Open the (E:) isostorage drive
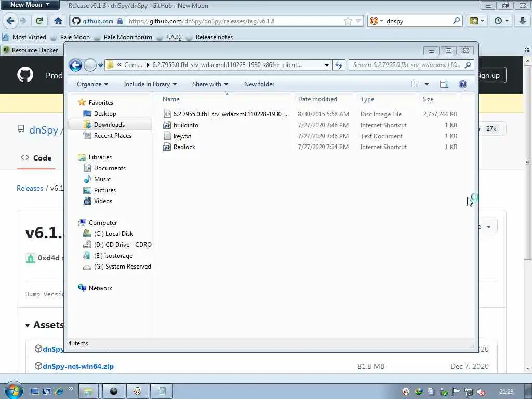The height and width of the screenshot is (399, 532). coord(113,256)
